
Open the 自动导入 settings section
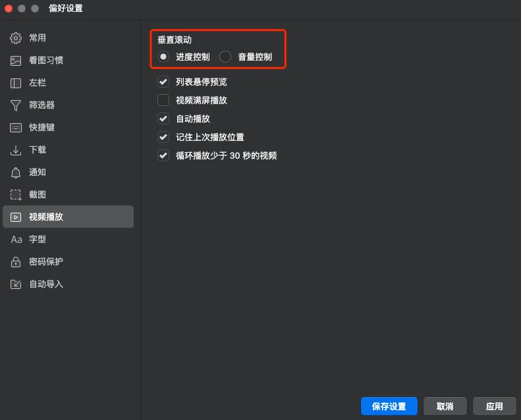pos(46,284)
